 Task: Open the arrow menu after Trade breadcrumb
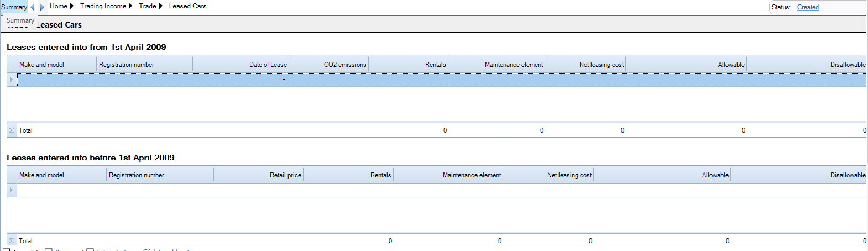point(161,6)
